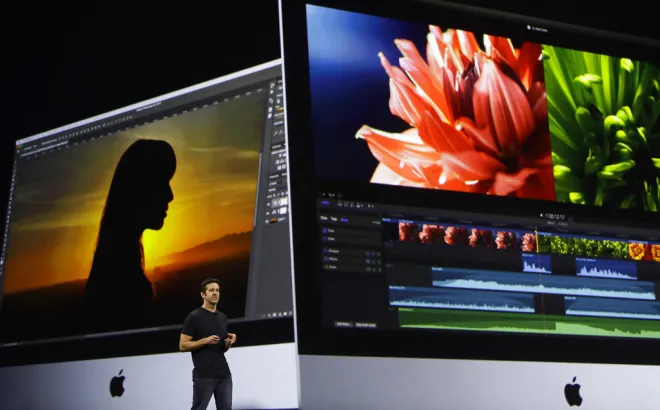This screenshot has width=660, height=410.
Task: Hide the bottom layer in Photoshop Layers panel
Action: tap(267, 221)
